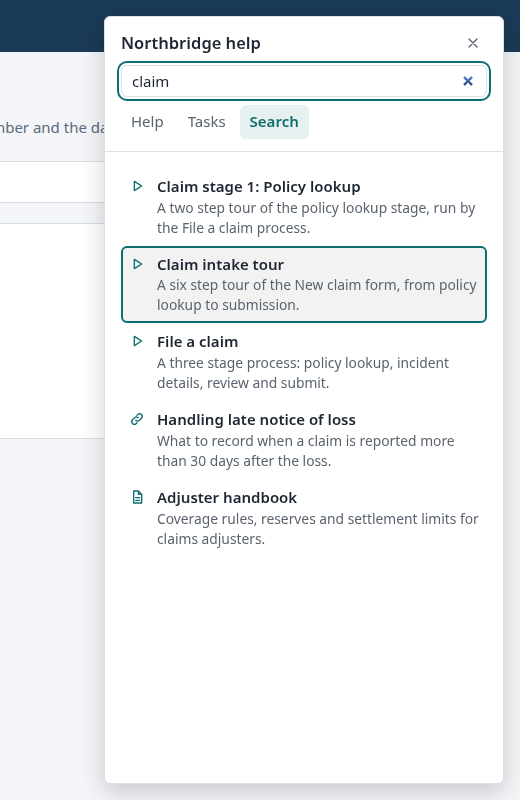The image size is (520, 800).
Task: Click 'A three stage process' description
Action: 303,373
